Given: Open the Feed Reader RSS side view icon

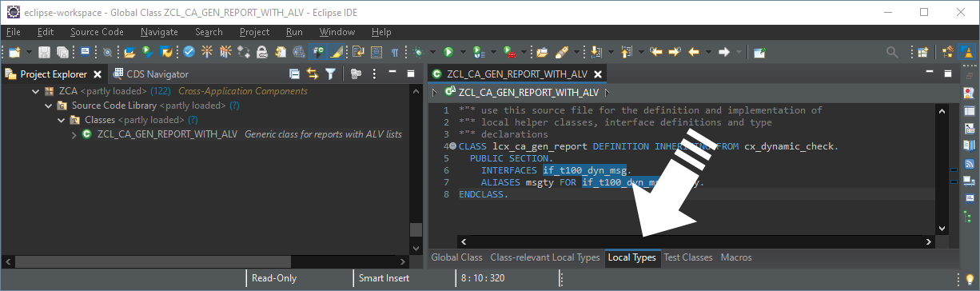Looking at the screenshot, I should (x=970, y=163).
